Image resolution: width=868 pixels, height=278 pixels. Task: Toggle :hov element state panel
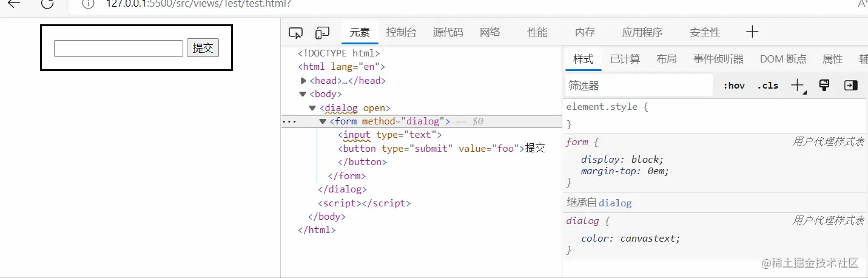pyautogui.click(x=734, y=86)
